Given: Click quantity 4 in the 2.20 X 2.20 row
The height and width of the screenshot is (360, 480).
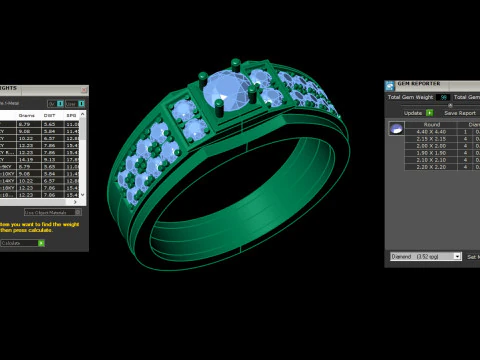Looking at the screenshot, I should 465,167.
